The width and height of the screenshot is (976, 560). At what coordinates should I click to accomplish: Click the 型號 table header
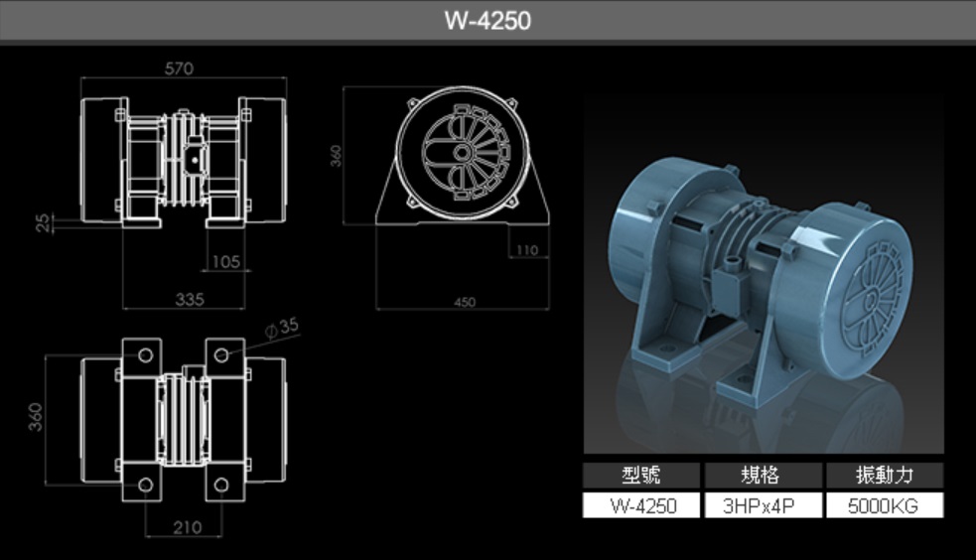pos(641,476)
